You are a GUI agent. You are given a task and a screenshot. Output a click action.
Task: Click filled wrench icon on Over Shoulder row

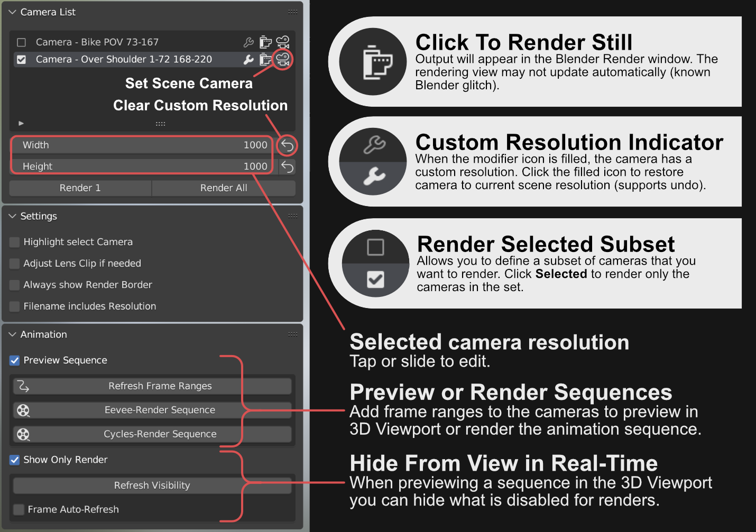coord(248,60)
